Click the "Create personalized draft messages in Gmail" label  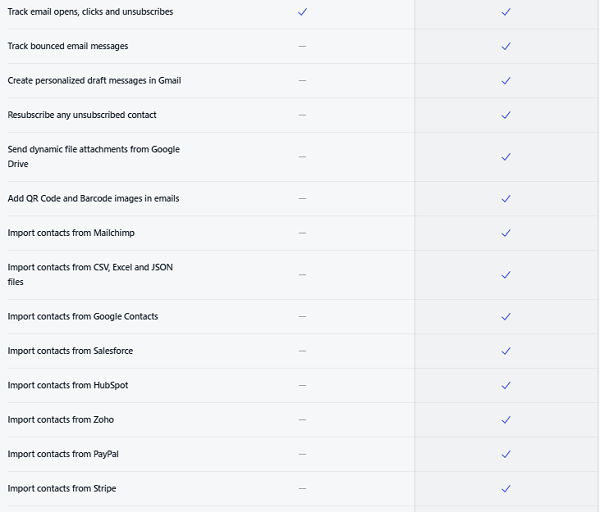[x=94, y=80]
